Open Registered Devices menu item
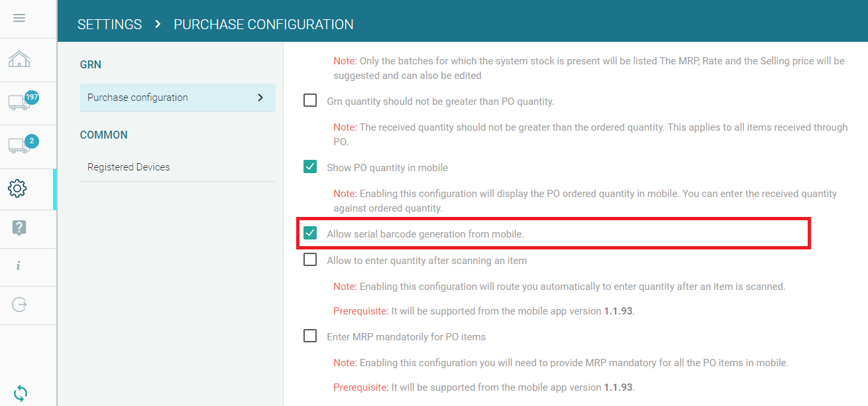This screenshot has height=406, width=868. coord(129,167)
